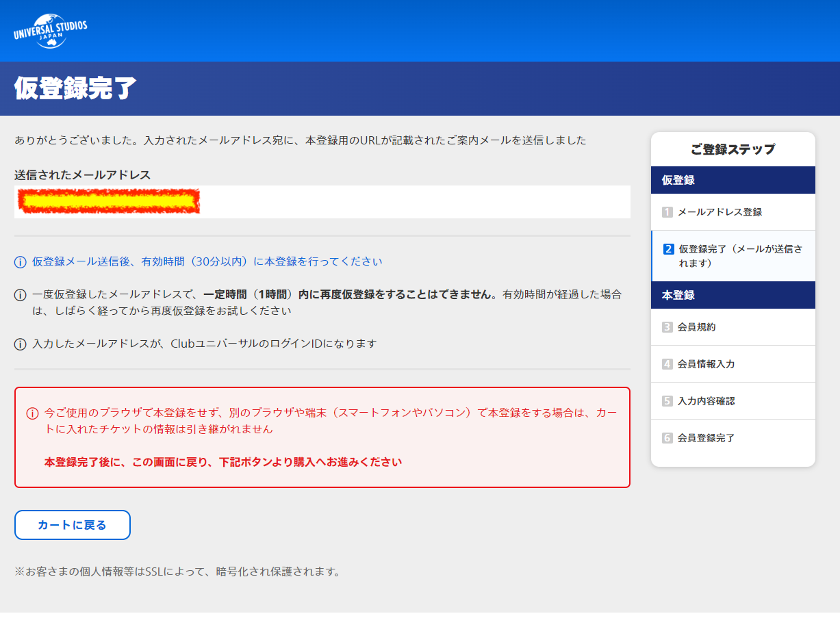Click the bold red 本登録完了後に instruction text
Viewport: 840px width, 629px height.
223,462
